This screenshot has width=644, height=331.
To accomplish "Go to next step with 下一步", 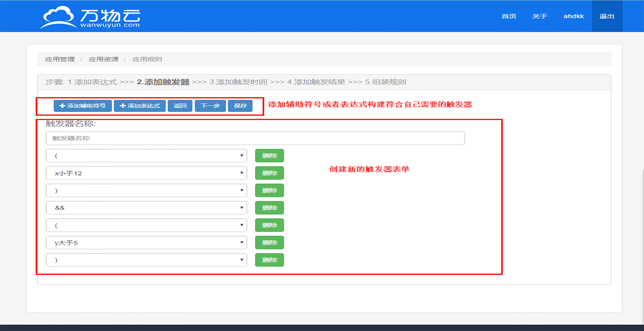I will [x=210, y=106].
